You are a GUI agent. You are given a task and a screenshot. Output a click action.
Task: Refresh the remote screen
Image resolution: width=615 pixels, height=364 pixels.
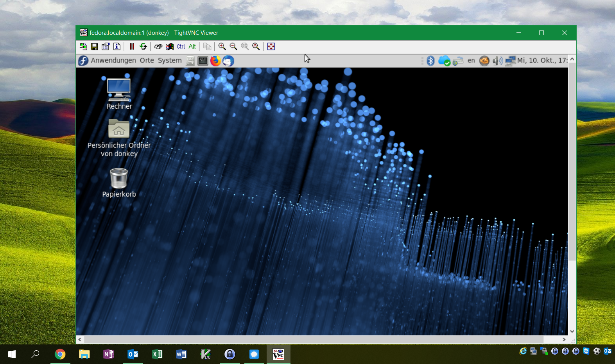point(143,47)
